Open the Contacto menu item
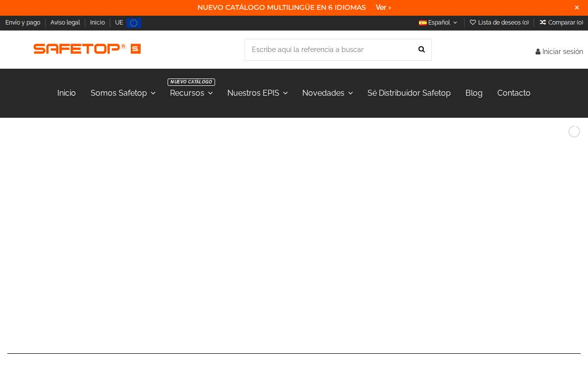The image size is (588, 368). (x=514, y=93)
